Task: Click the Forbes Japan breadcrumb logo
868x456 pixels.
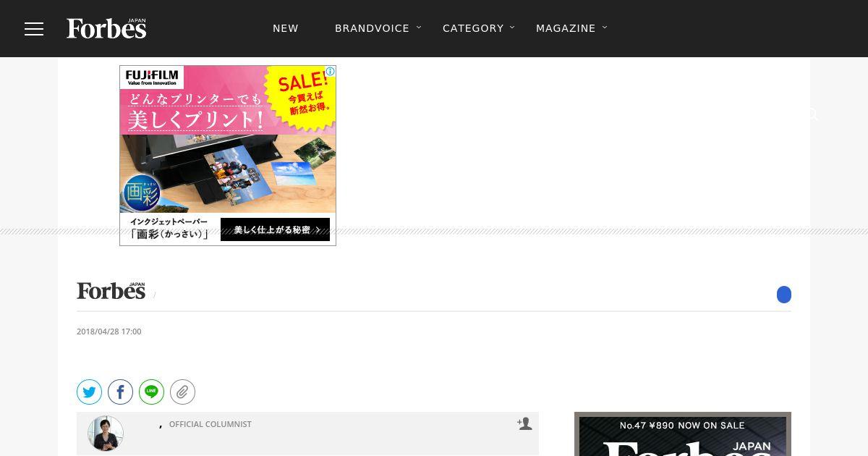Action: 111,290
